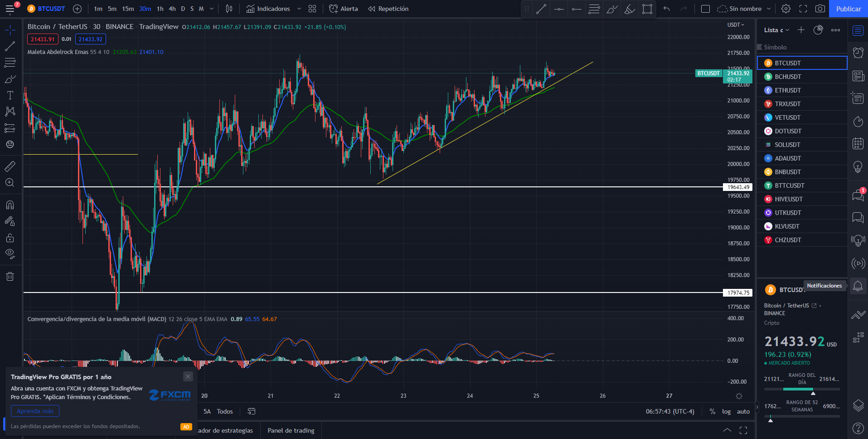Click the Publicar button
The height and width of the screenshot is (439, 868).
[x=849, y=9]
